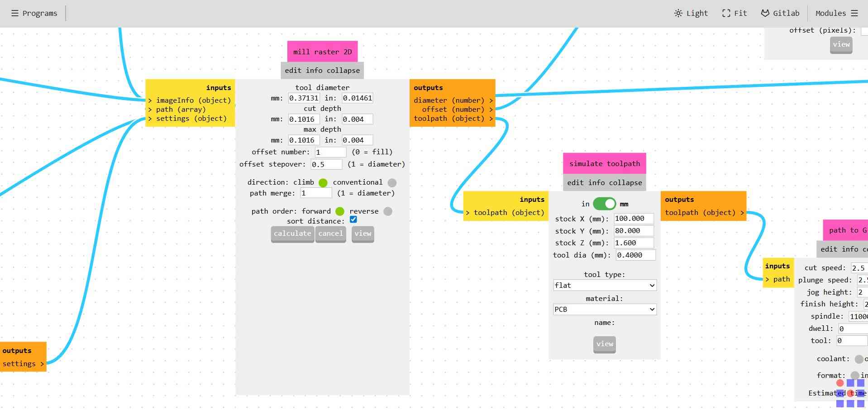
Task: Open the material dropdown
Action: click(605, 309)
